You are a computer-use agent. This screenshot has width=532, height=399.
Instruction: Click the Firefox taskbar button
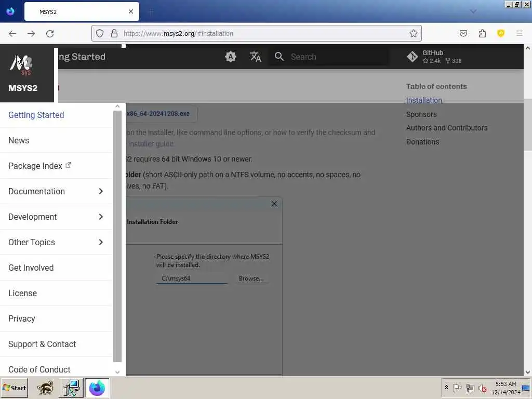pos(97,388)
